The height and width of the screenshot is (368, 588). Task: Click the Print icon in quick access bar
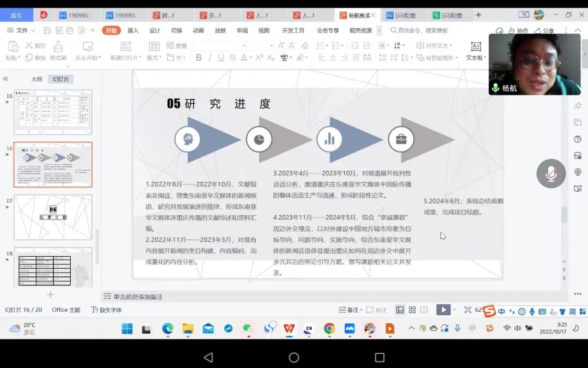click(x=70, y=31)
